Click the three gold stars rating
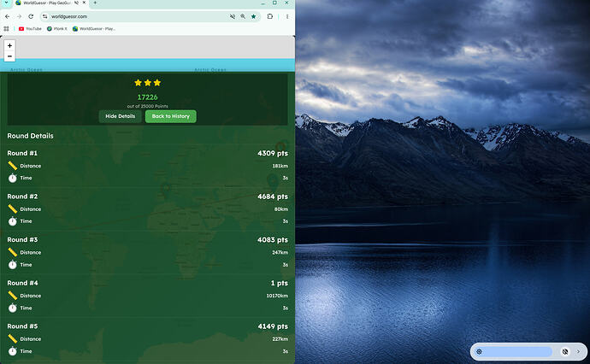Screen dimensions: 590x364 point(147,82)
